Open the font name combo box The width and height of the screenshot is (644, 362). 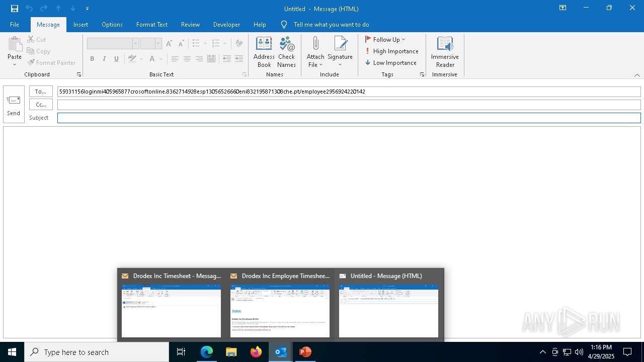coord(113,44)
